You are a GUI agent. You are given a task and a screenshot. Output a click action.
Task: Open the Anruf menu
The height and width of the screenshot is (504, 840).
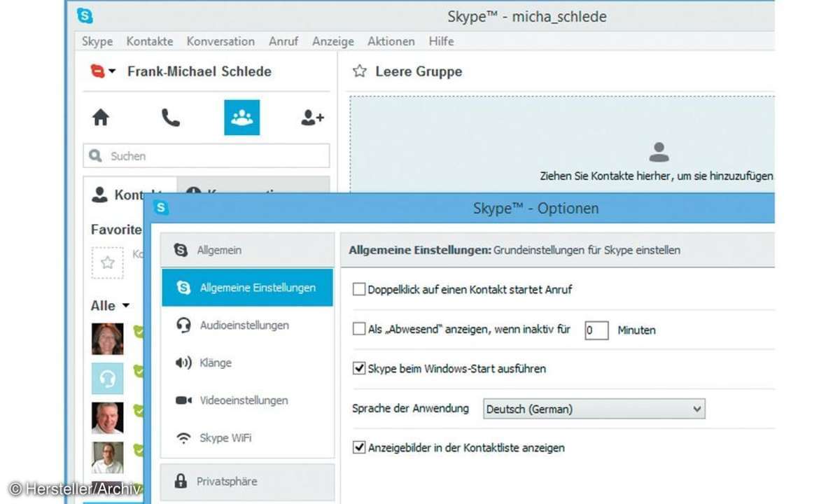coord(283,41)
